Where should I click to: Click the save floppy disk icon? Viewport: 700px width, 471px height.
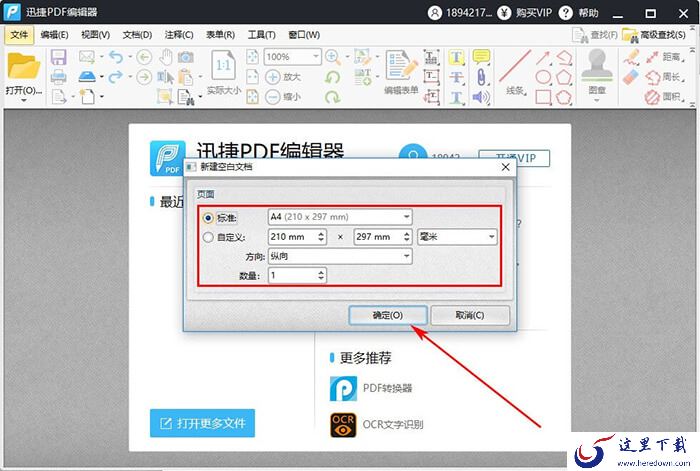pyautogui.click(x=58, y=57)
